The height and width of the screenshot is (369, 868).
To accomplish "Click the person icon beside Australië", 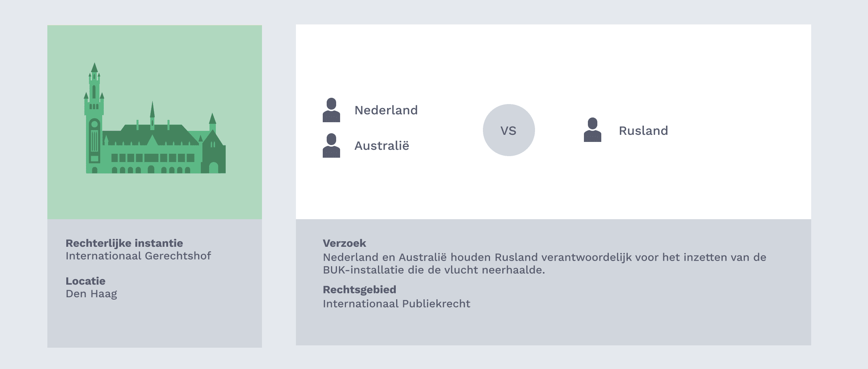I will [x=331, y=145].
